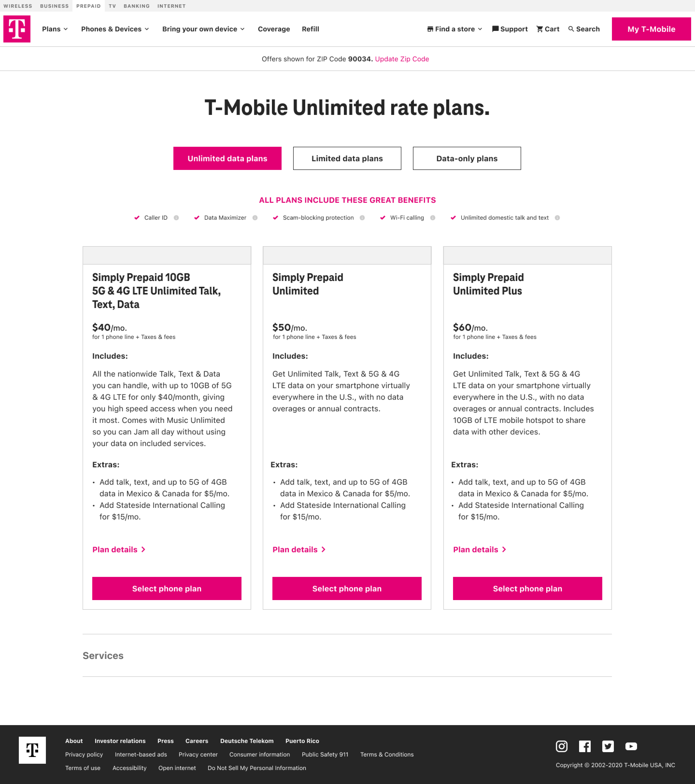
Task: Open the Coverage menu item
Action: pos(274,29)
